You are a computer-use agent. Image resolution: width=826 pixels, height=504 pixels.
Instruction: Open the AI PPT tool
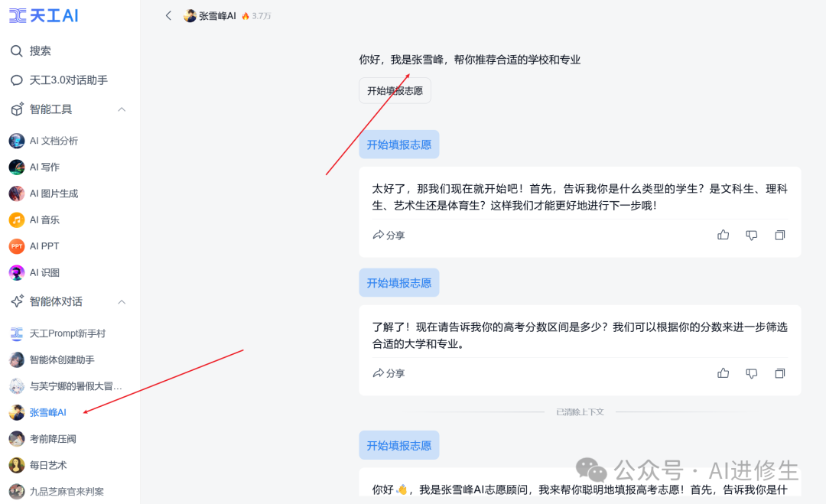[x=44, y=246]
